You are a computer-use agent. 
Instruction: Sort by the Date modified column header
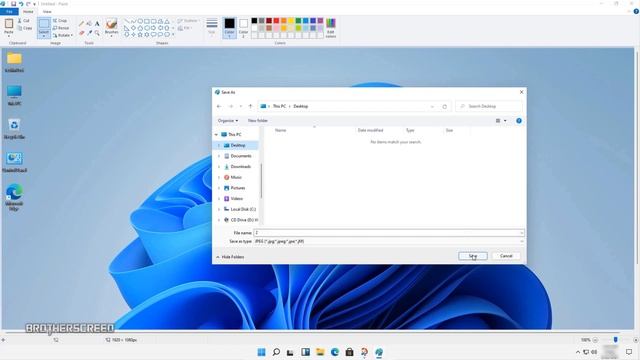point(370,130)
